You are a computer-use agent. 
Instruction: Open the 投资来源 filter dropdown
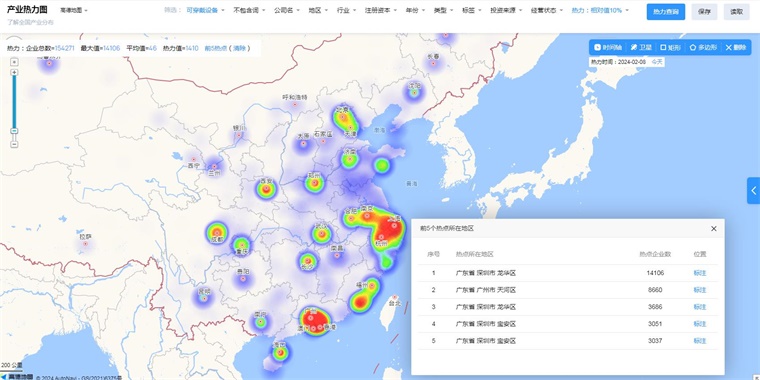tap(506, 10)
